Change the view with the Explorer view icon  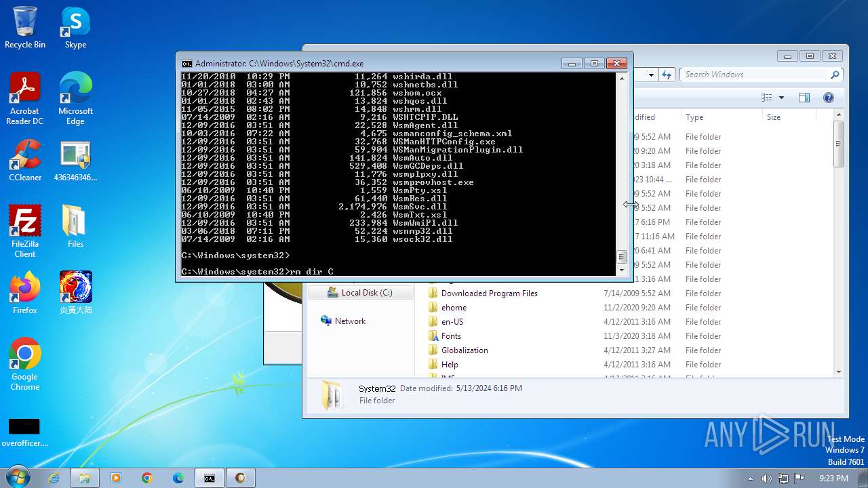coord(767,98)
